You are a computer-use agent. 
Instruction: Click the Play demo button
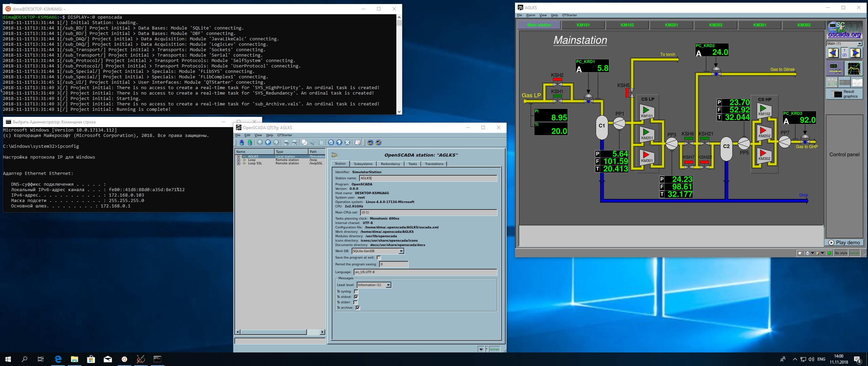click(x=844, y=243)
